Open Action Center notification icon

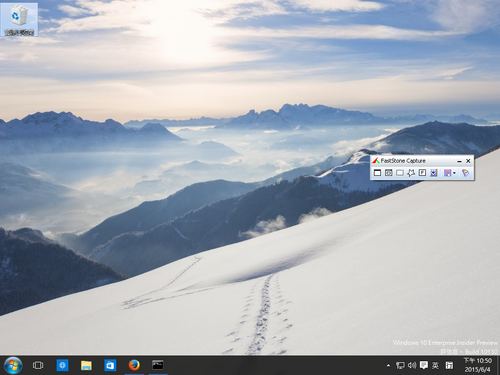point(424,365)
